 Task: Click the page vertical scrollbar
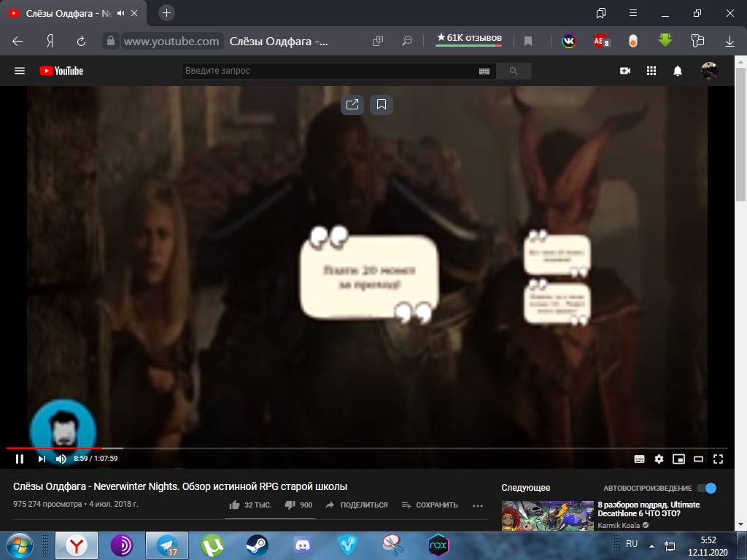pyautogui.click(x=740, y=135)
